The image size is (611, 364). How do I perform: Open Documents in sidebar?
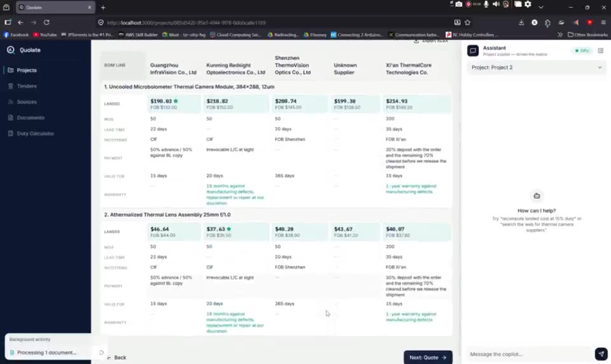point(31,118)
